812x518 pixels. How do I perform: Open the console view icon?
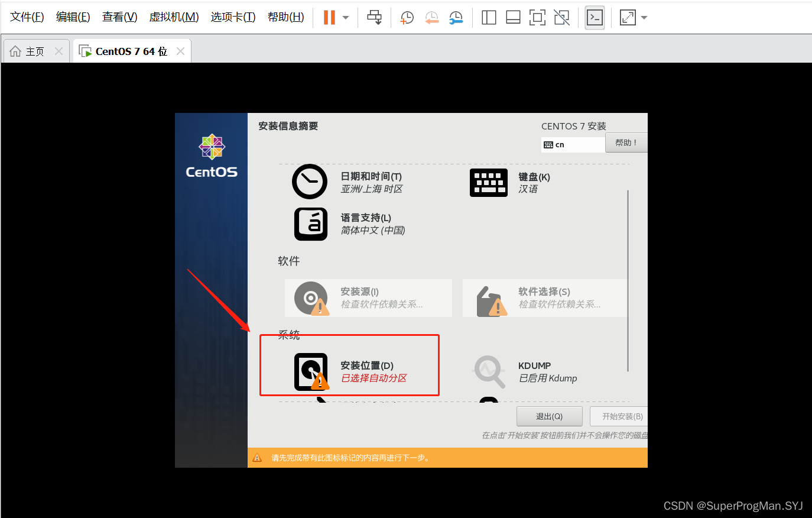(595, 18)
